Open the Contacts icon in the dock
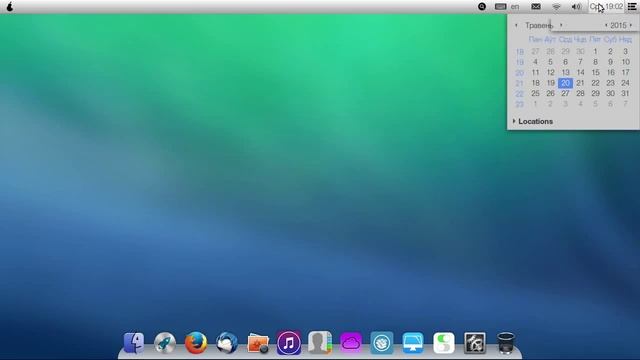This screenshot has height=360, width=640. tap(320, 343)
